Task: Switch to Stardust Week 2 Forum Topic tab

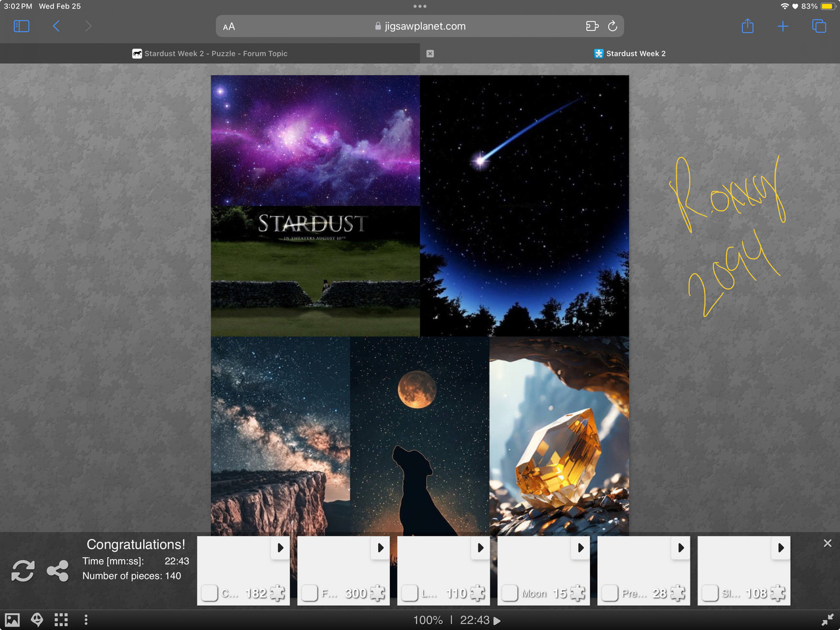Action: [210, 54]
